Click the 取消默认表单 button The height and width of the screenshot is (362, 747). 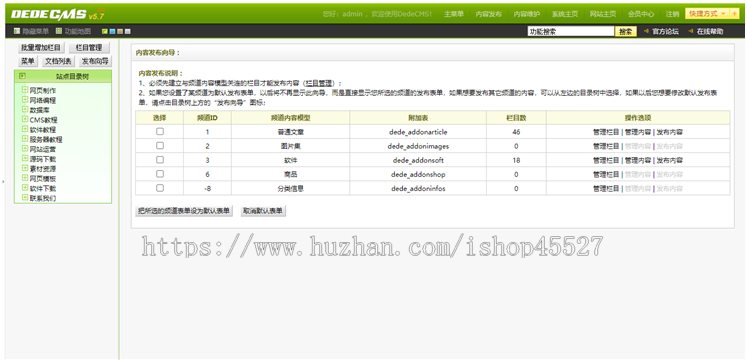point(263,211)
